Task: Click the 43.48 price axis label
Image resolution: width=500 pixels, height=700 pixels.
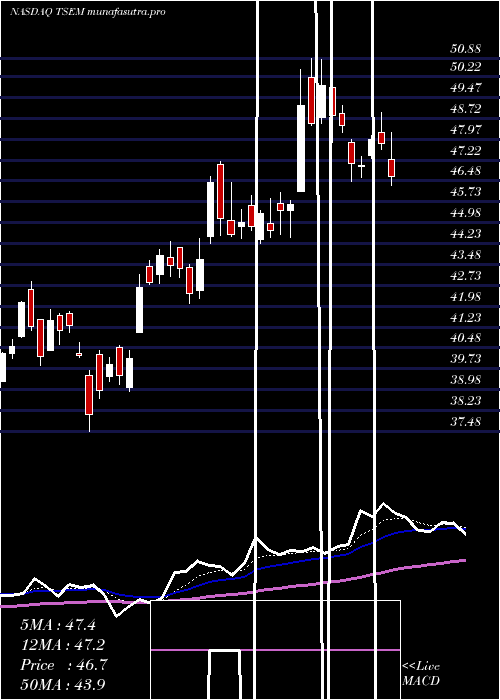Action: pos(466,254)
